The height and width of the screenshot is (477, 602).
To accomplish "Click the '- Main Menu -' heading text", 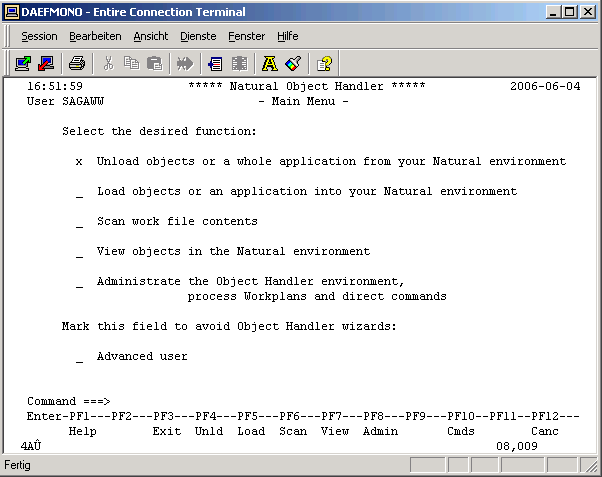I will pos(303,101).
